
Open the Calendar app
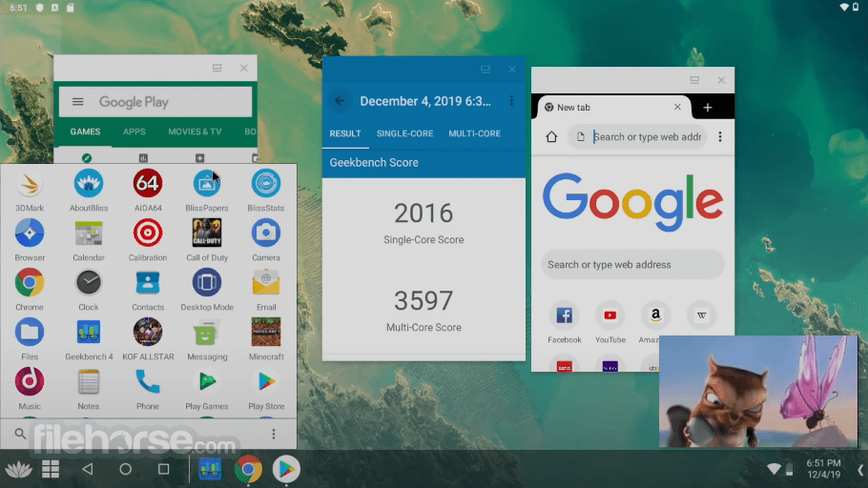89,233
